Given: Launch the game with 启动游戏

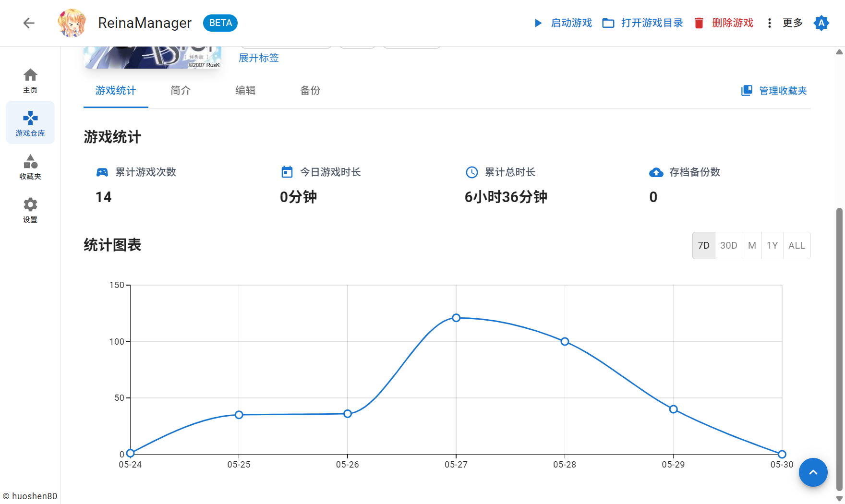Looking at the screenshot, I should [563, 23].
